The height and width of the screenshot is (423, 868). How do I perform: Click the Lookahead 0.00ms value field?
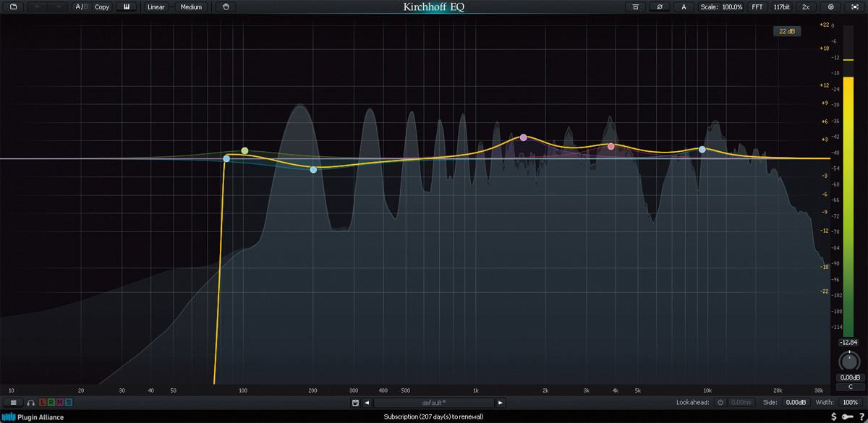[x=741, y=402]
